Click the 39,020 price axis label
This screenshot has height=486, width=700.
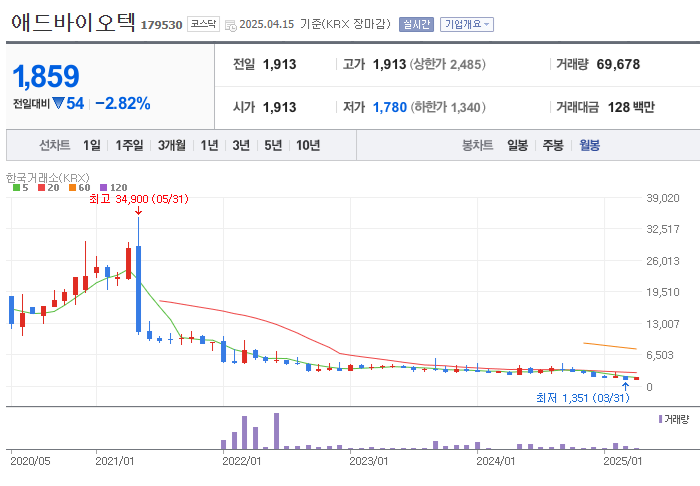(x=663, y=198)
